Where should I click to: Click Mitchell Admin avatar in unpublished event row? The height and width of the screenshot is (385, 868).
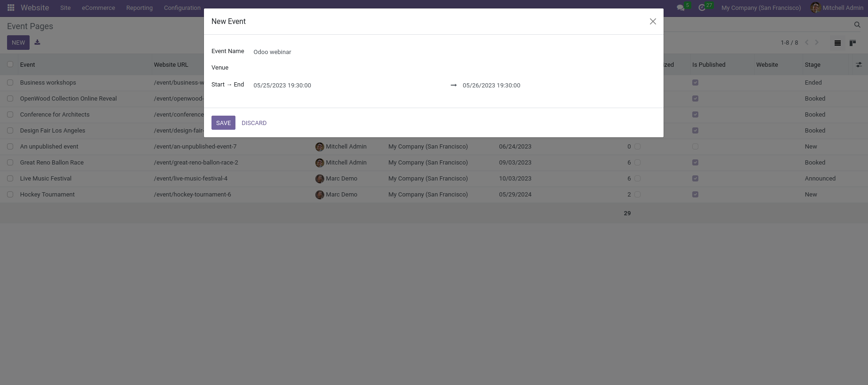[x=320, y=147]
